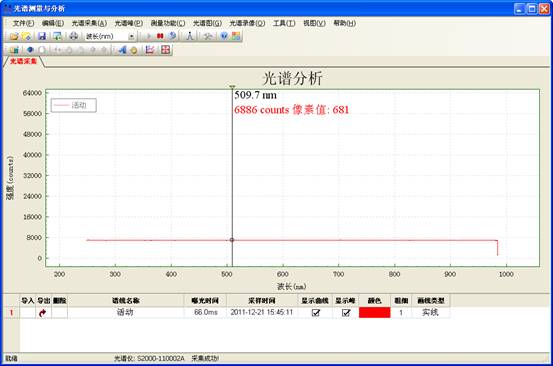The image size is (553, 366).
Task: Click the floppy disk save icon
Action: pos(42,36)
